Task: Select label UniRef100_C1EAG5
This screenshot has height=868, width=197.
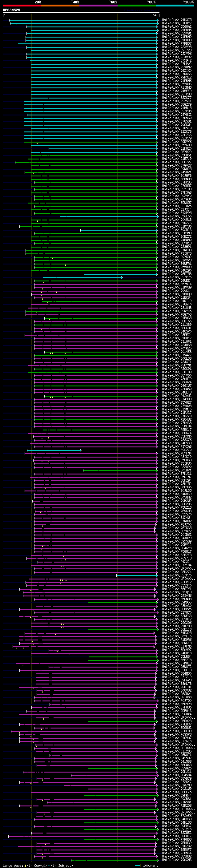Action: point(177,318)
